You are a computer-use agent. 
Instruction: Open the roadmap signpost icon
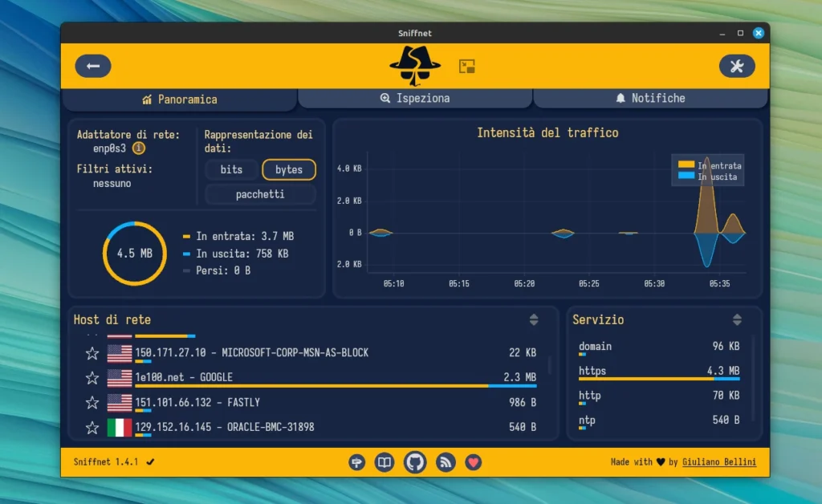pyautogui.click(x=357, y=462)
